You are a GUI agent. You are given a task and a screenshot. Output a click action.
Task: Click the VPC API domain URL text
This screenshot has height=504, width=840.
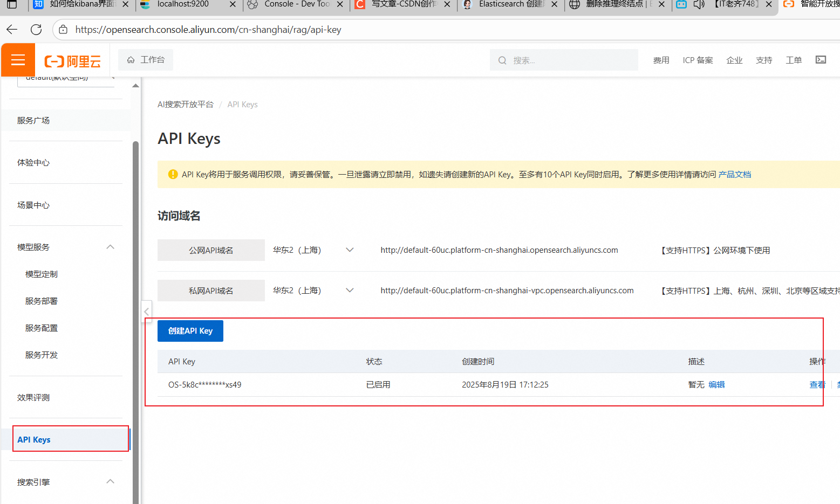[507, 291]
